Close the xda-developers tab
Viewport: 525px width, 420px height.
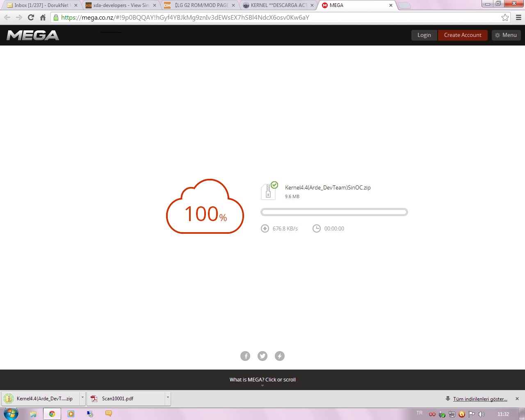pyautogui.click(x=155, y=5)
